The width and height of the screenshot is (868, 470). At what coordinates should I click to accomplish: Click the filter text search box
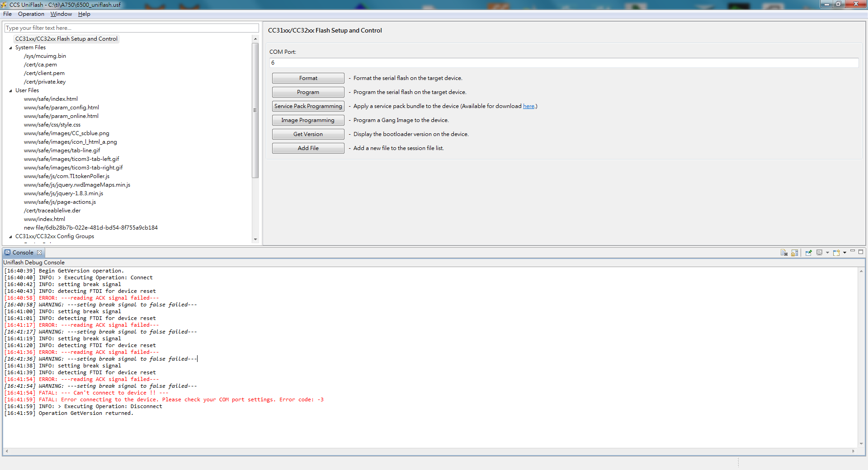click(x=132, y=28)
